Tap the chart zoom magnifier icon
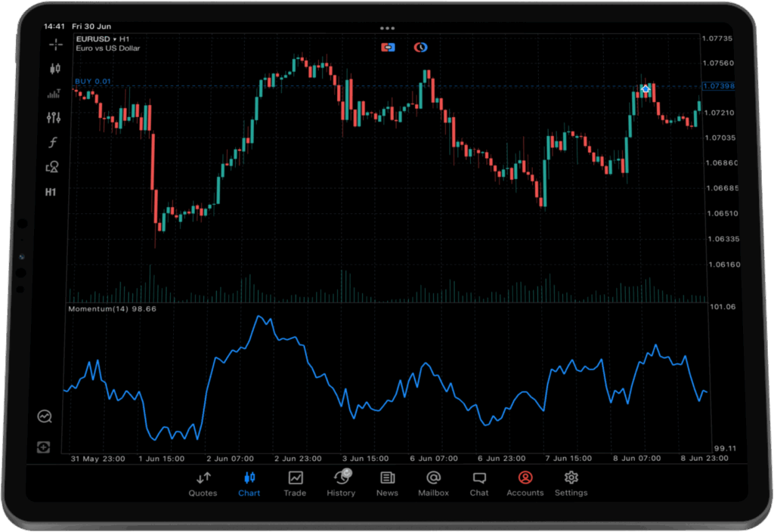This screenshot has height=532, width=774. 45,416
